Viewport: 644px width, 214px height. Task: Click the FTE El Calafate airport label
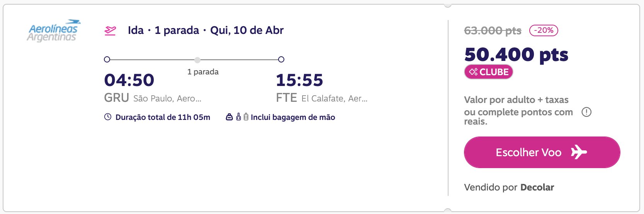click(x=322, y=98)
